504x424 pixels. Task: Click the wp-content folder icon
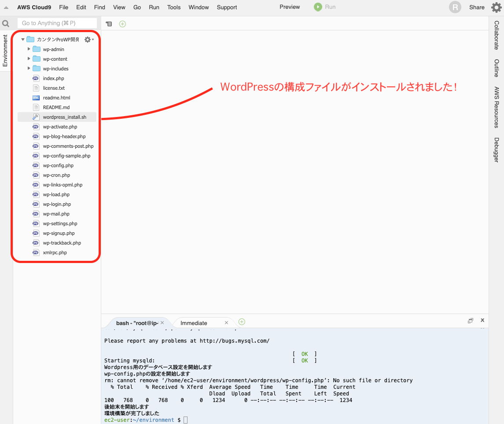pyautogui.click(x=37, y=59)
